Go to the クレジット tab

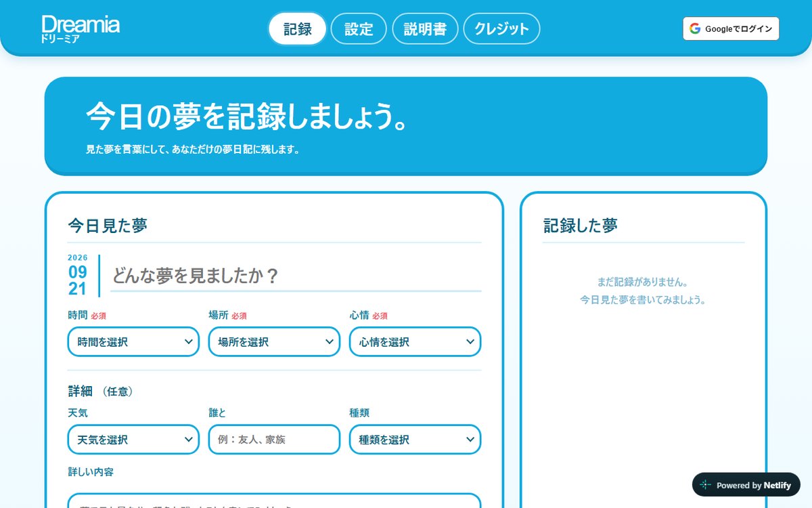[501, 29]
